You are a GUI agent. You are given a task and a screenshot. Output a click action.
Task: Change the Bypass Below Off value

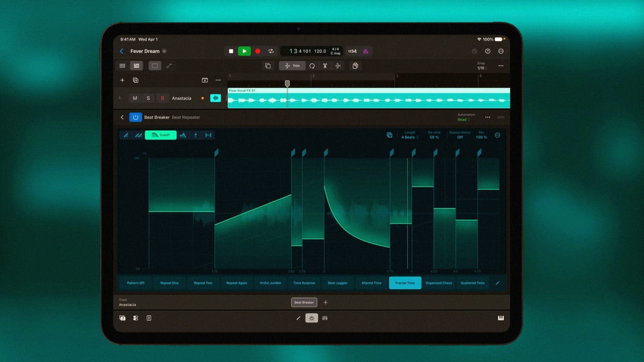[460, 137]
